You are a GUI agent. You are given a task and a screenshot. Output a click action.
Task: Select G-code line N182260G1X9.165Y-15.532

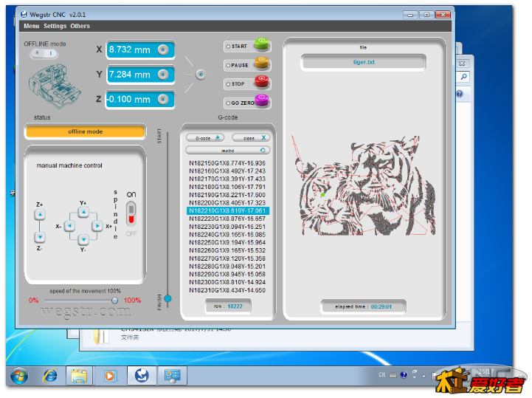(227, 250)
